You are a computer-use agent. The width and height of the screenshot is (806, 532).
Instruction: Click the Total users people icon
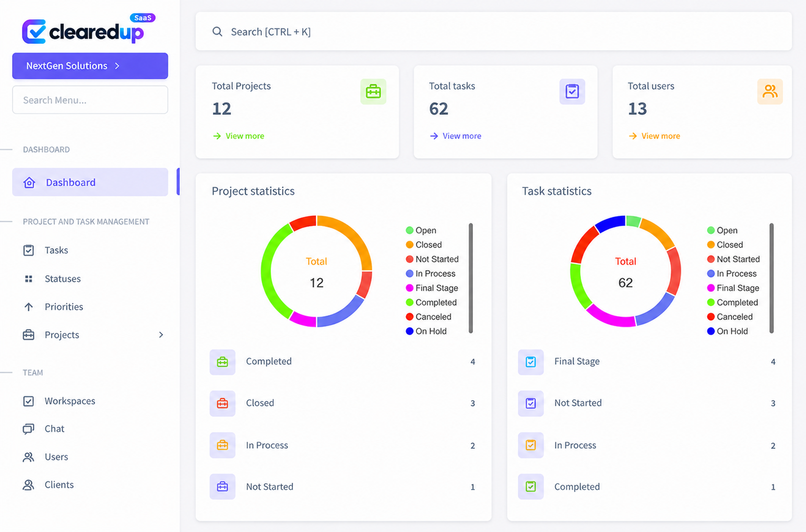coord(770,91)
